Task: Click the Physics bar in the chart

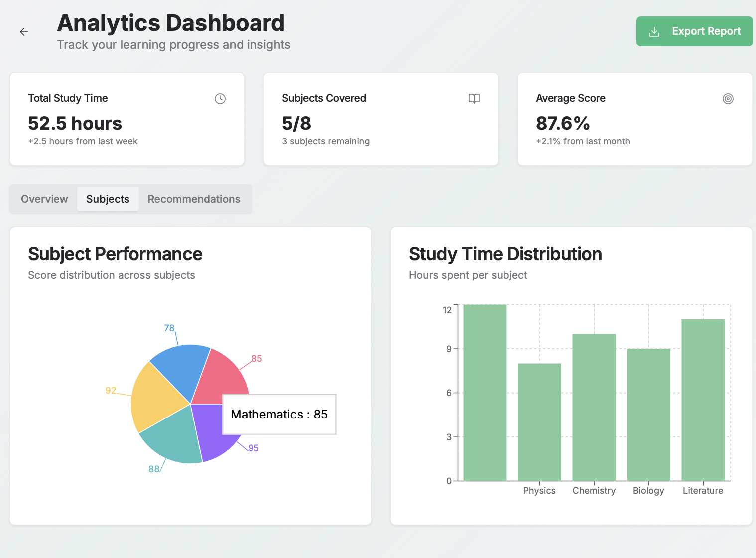Action: pos(539,423)
